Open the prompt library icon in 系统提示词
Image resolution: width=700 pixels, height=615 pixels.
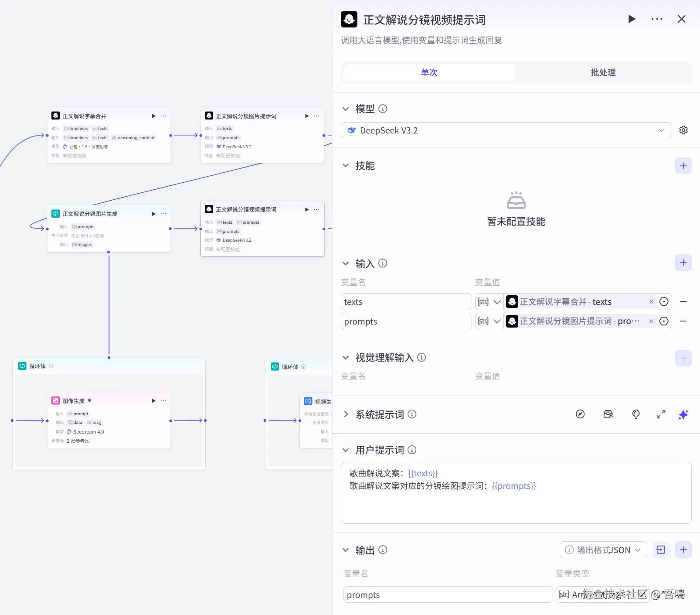click(x=608, y=414)
